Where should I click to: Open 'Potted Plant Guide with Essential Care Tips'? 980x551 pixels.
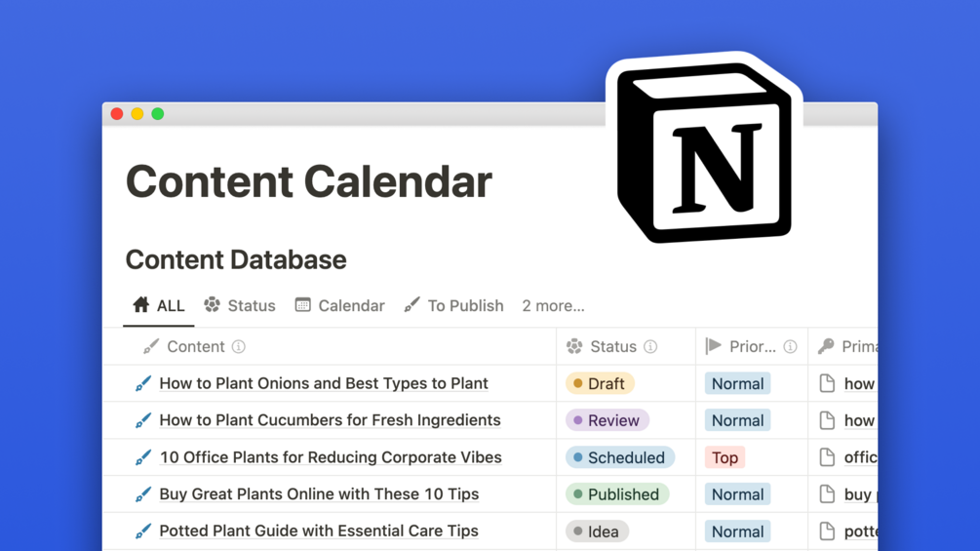tap(319, 531)
